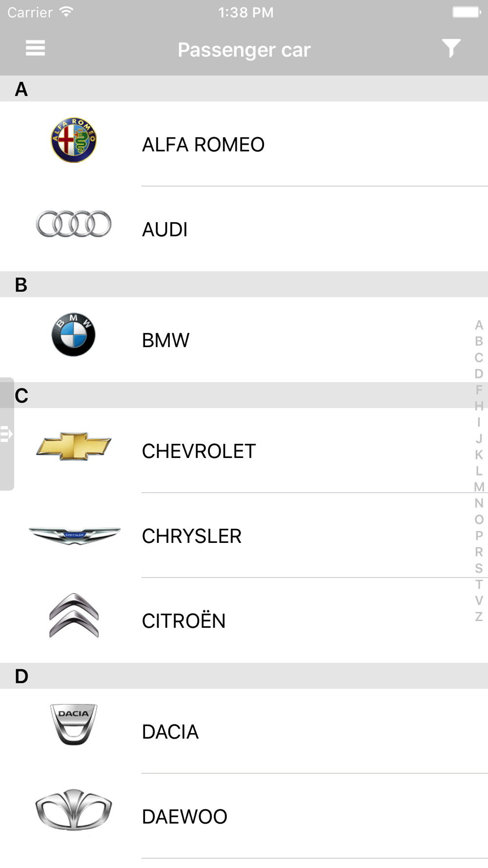
Task: Select the ALFA ROMEO brand row
Action: [x=244, y=144]
